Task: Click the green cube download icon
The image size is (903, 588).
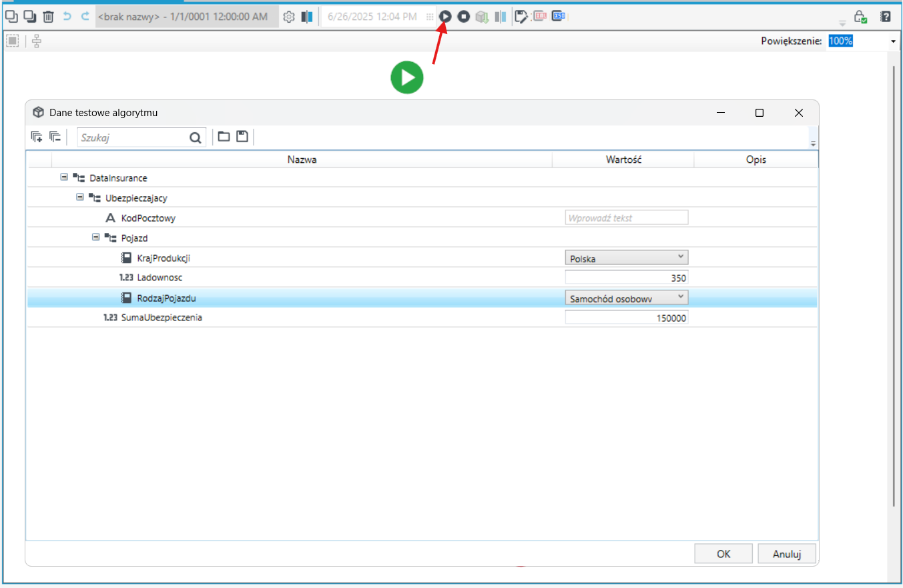Action: point(482,17)
